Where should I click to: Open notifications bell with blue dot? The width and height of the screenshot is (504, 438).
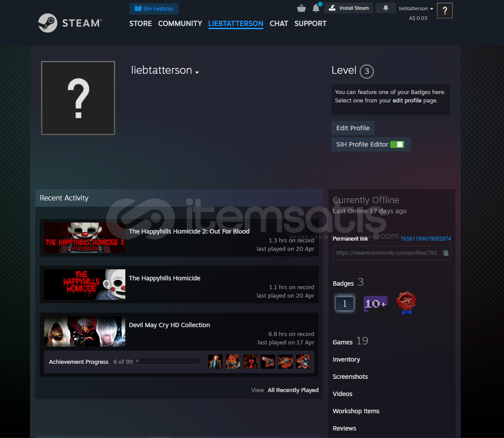point(316,8)
